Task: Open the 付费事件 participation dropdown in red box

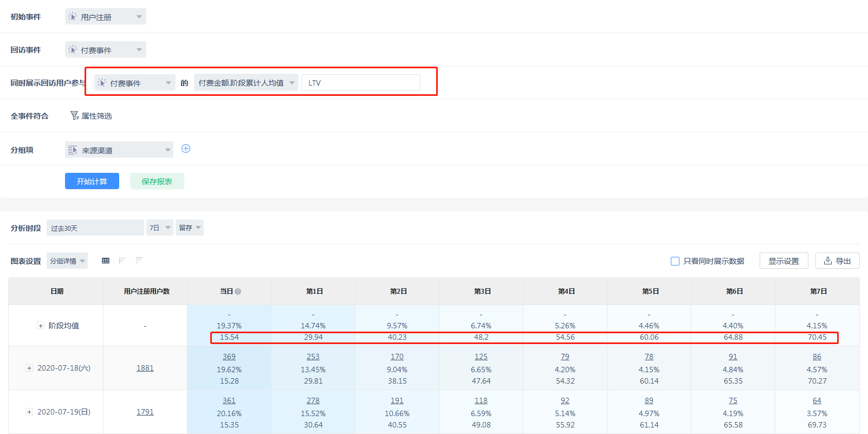Action: (135, 83)
